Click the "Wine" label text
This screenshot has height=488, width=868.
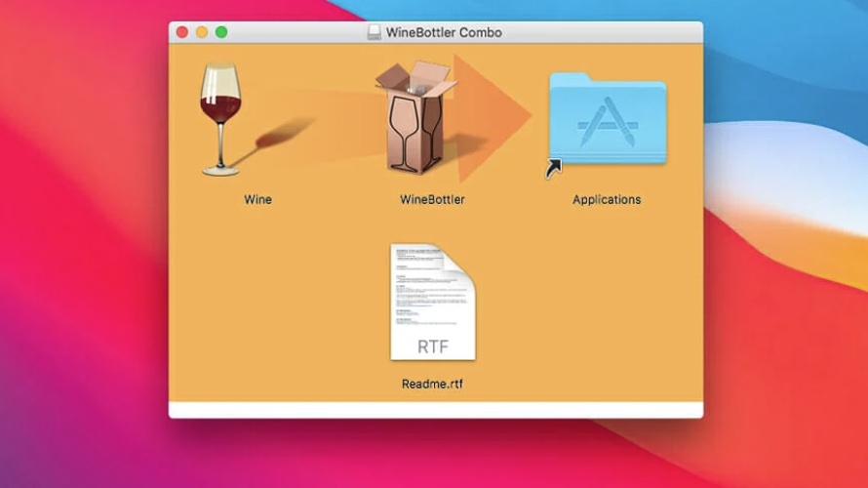[258, 199]
